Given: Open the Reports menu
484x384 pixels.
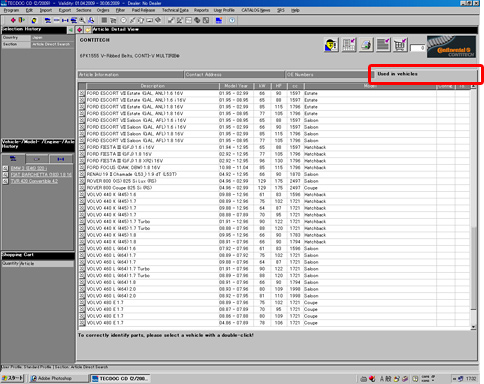Looking at the screenshot, I should [x=201, y=10].
